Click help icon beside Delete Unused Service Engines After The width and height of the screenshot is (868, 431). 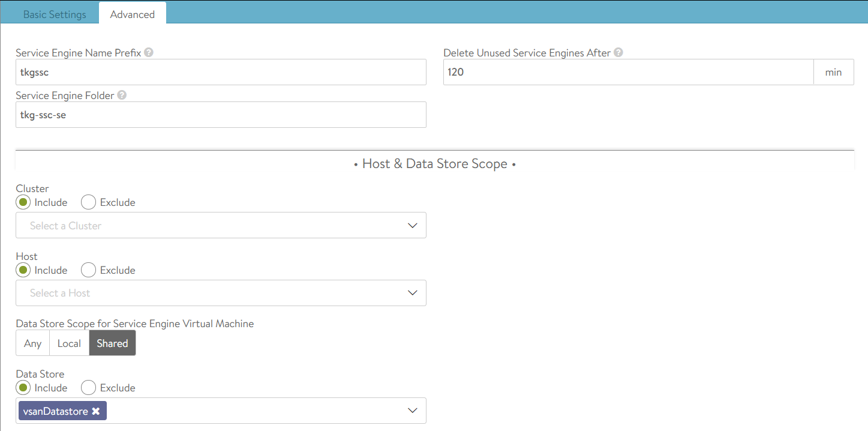(618, 53)
